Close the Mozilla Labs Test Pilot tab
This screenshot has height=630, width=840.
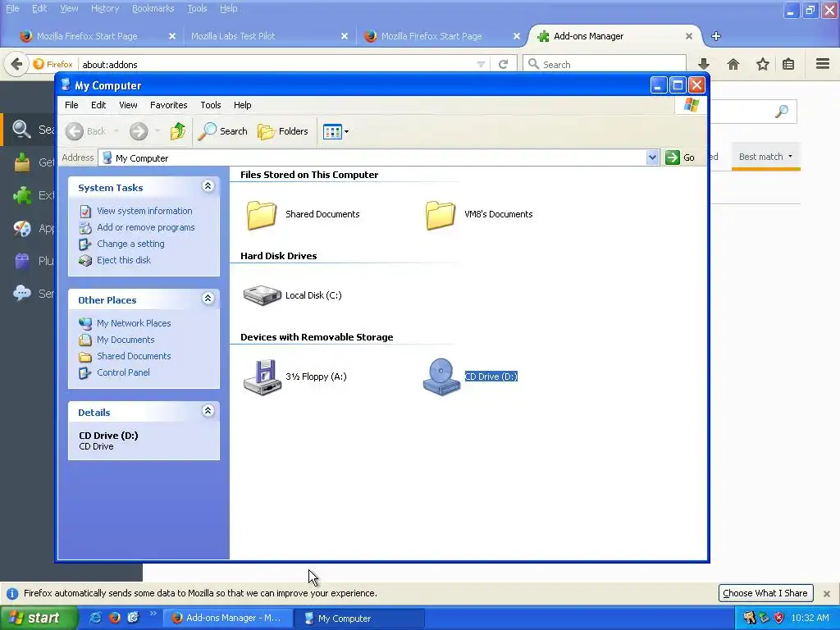coord(344,36)
